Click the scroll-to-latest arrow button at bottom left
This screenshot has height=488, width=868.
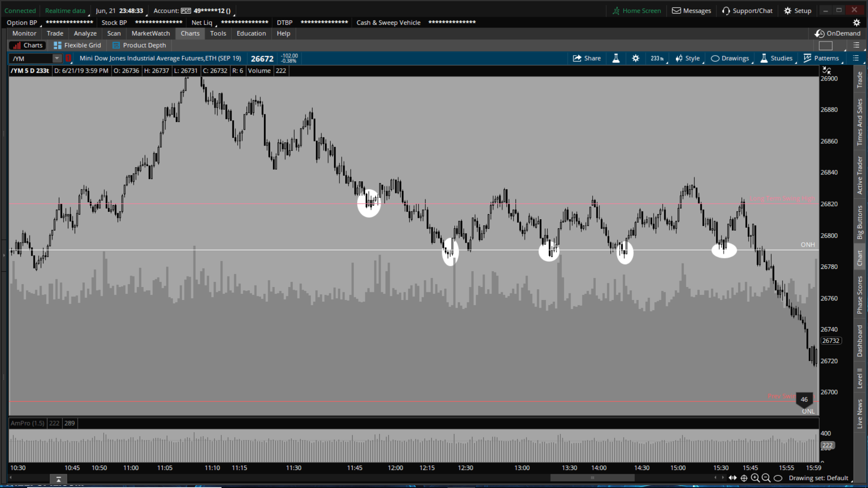[58, 479]
